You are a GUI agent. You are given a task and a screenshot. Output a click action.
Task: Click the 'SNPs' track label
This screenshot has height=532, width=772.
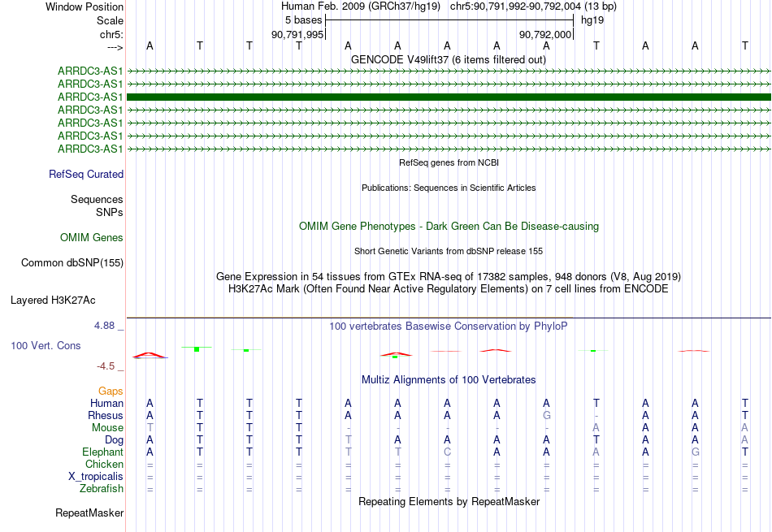click(x=110, y=212)
